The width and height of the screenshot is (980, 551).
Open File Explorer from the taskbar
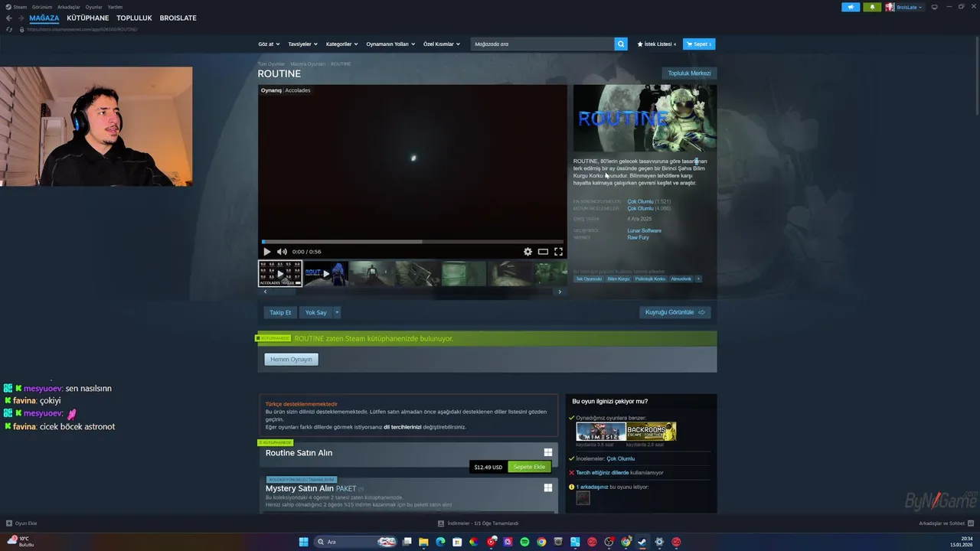(423, 542)
